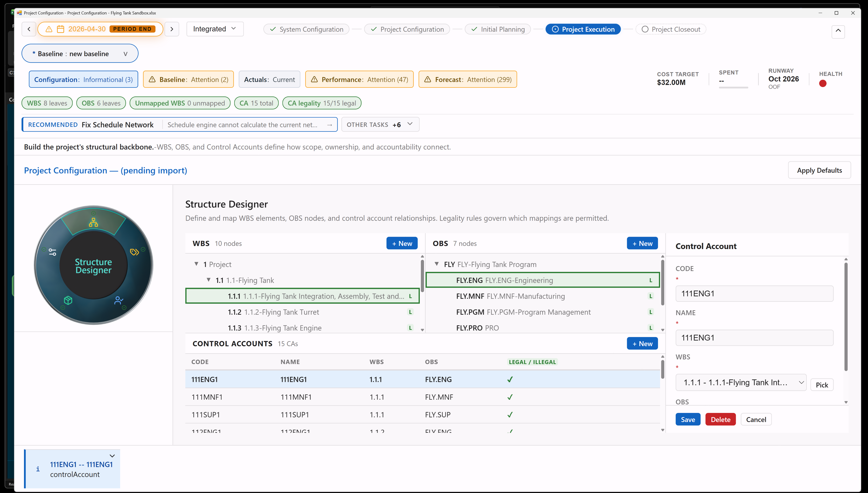868x493 pixels.
Task: Click the calendar icon beside 2026-04-30
Action: (x=60, y=29)
